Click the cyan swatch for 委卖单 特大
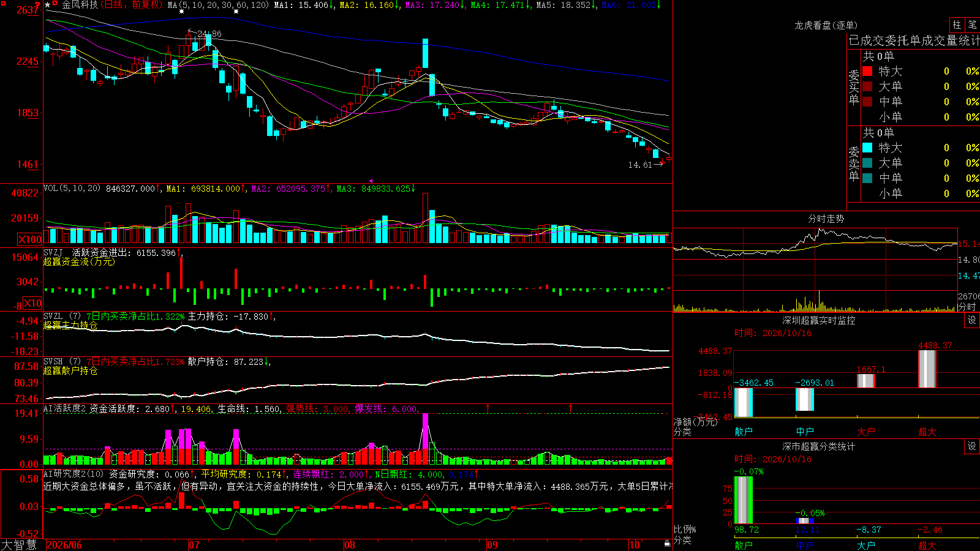 (867, 148)
